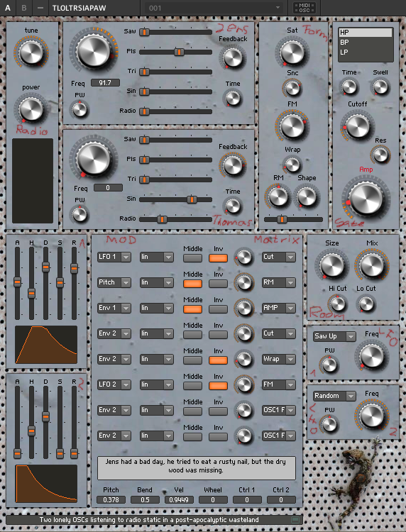Click the Radio power knob

tap(31, 109)
